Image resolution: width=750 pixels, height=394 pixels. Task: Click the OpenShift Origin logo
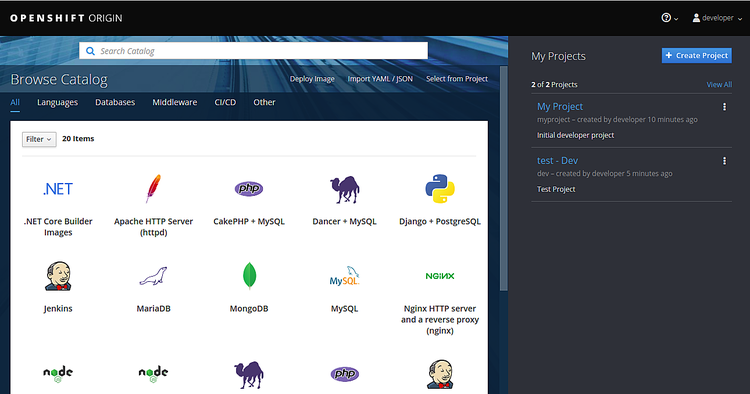[x=66, y=18]
